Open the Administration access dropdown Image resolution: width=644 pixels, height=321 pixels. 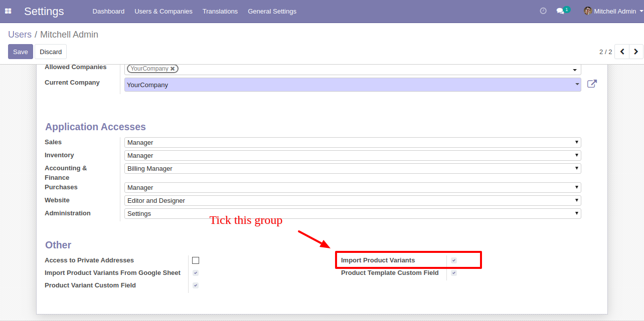coord(353,214)
